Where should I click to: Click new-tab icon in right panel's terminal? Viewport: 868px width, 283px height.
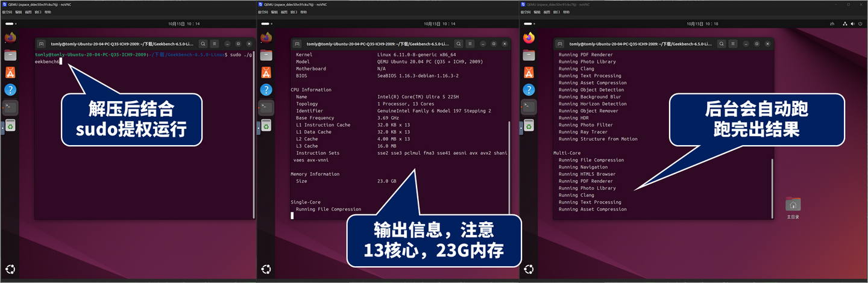559,44
